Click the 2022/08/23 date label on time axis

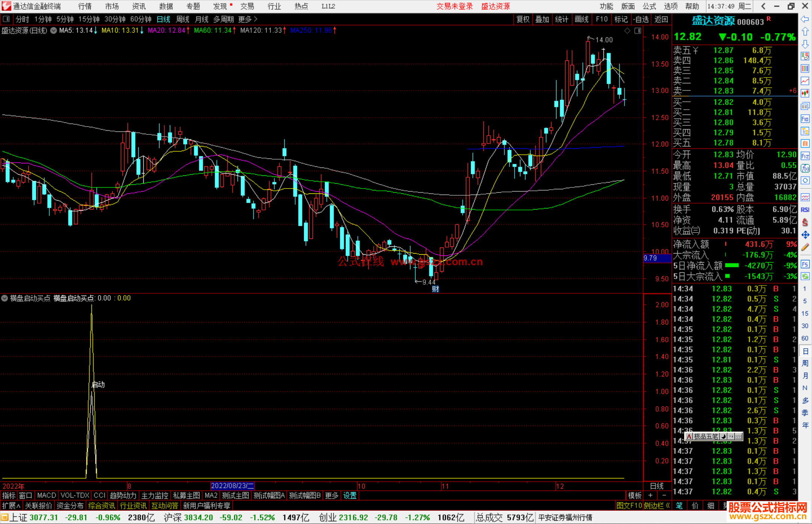(232, 486)
